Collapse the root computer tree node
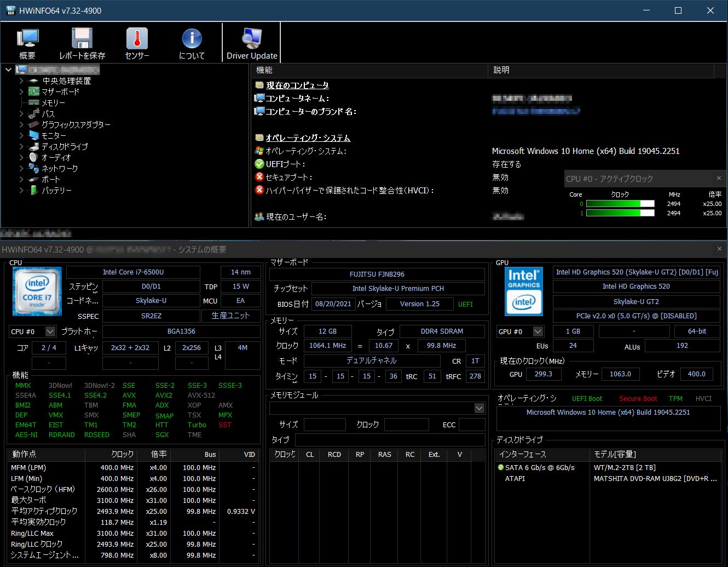 coord(8,70)
